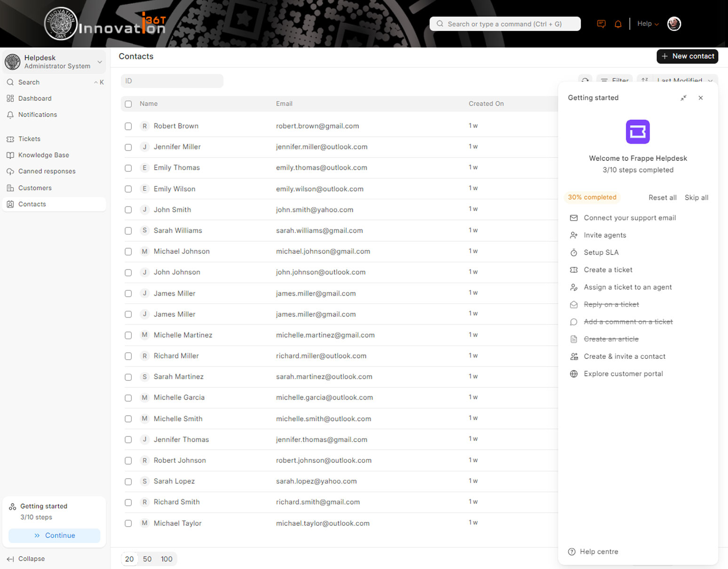Open Tickets in the sidebar

(29, 139)
